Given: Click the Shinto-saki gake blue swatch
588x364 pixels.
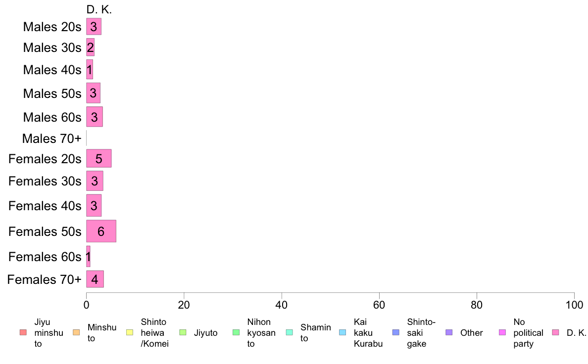Looking at the screenshot, I should click(396, 332).
